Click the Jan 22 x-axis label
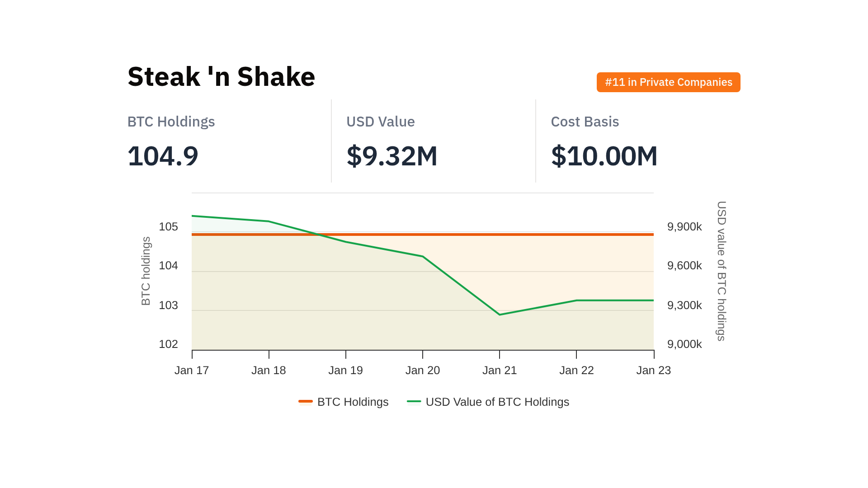 576,370
